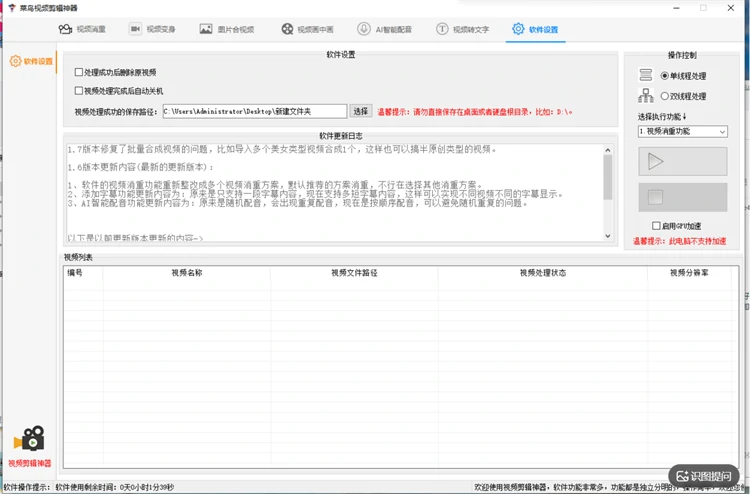Select the 图片合视频 picture icon
The height and width of the screenshot is (494, 750).
click(x=206, y=29)
